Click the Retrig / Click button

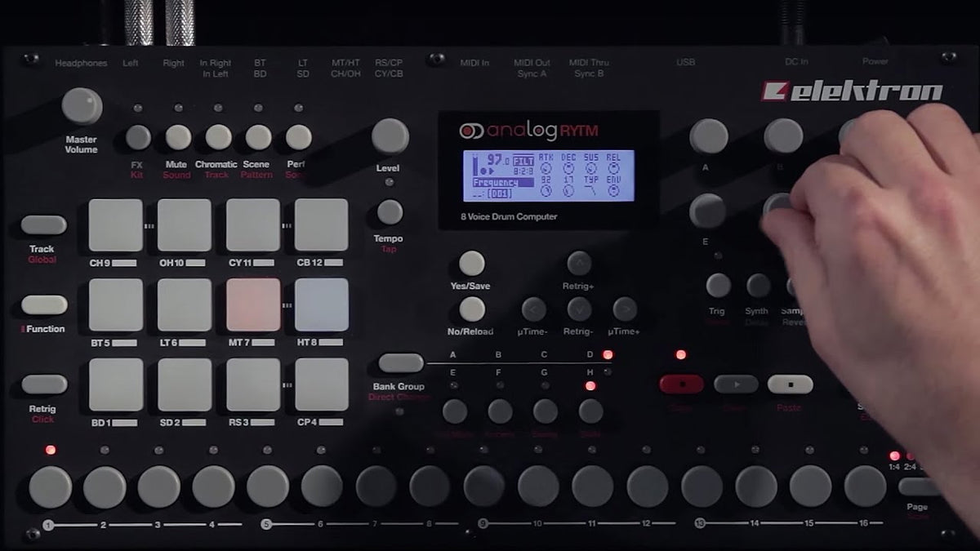pos(44,384)
